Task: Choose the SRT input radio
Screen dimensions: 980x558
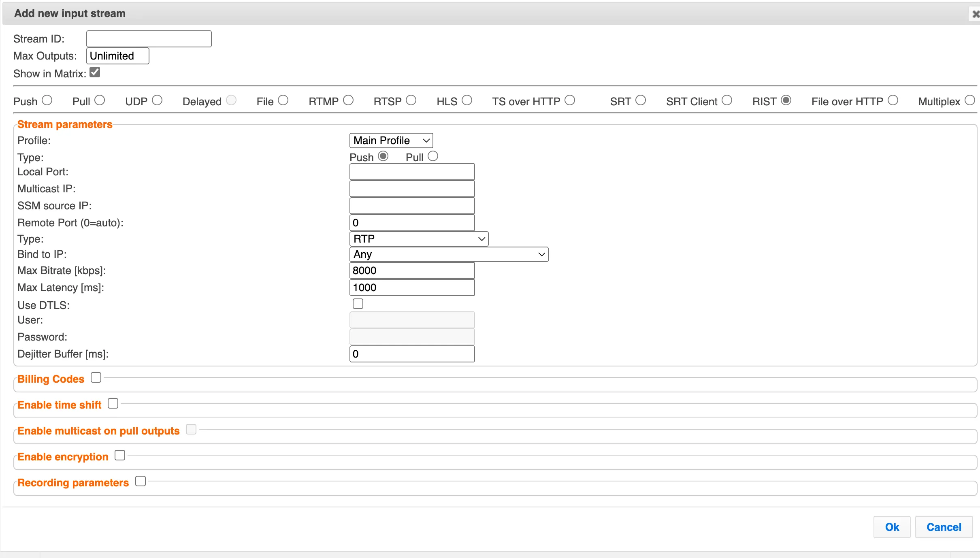Action: pyautogui.click(x=641, y=100)
